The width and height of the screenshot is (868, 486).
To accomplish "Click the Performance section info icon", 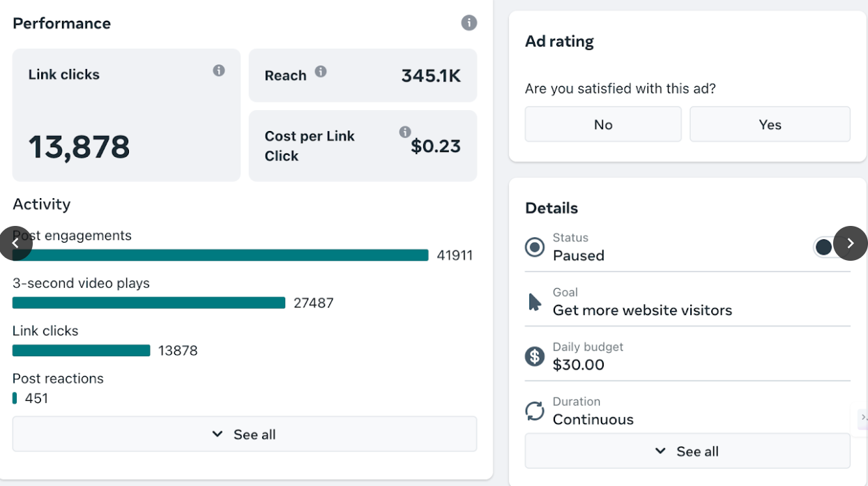I will pyautogui.click(x=469, y=23).
